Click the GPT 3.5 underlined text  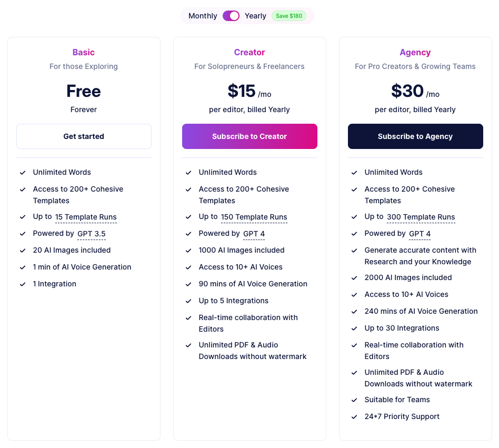[x=92, y=234]
